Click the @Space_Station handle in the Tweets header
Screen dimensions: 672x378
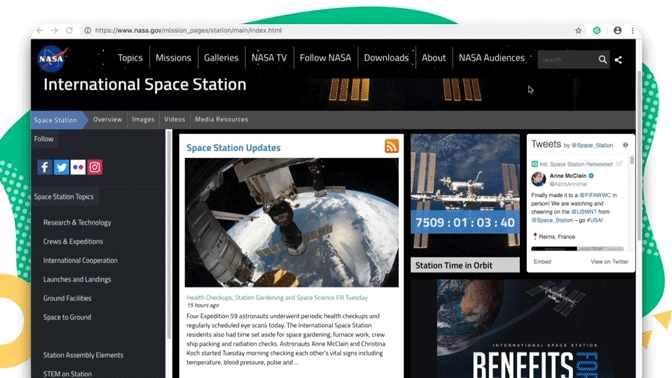592,145
